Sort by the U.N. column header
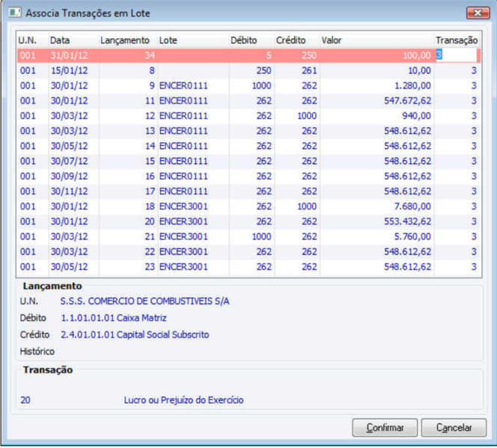Viewport: 497px width, 448px height. coord(32,40)
